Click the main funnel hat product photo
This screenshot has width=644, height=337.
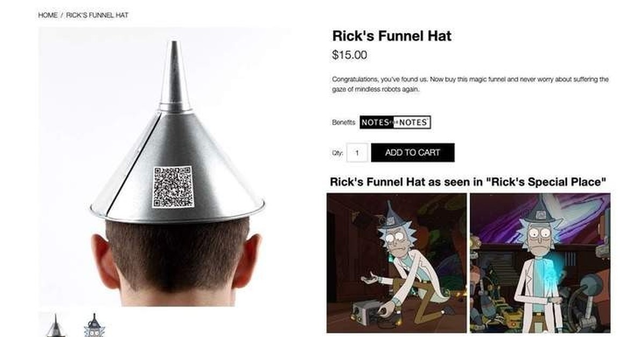pyautogui.click(x=164, y=167)
